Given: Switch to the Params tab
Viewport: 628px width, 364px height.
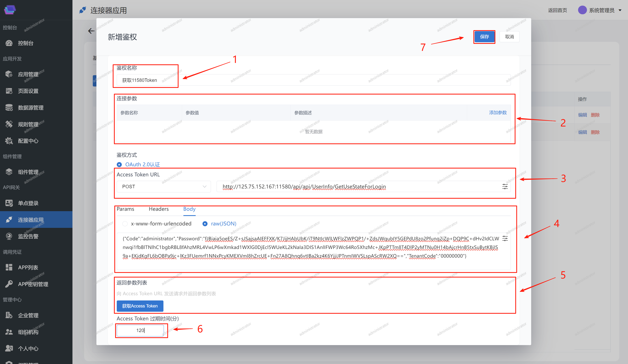Looking at the screenshot, I should click(x=125, y=209).
